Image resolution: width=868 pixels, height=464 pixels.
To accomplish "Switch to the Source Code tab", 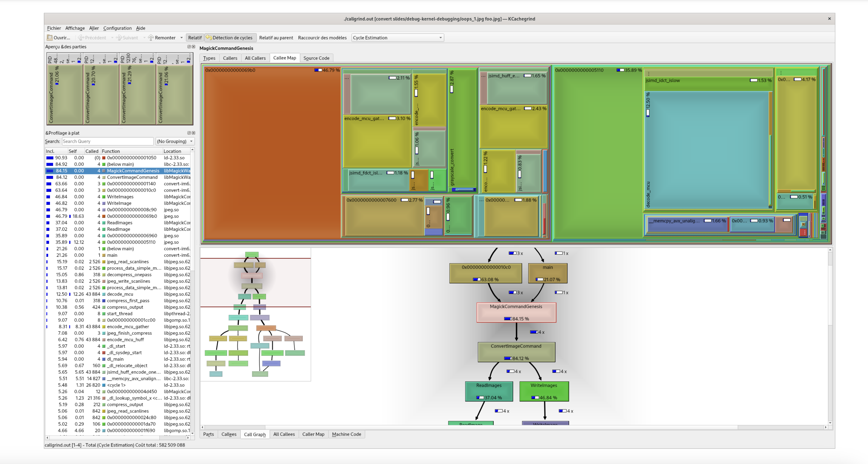I will pos(316,58).
